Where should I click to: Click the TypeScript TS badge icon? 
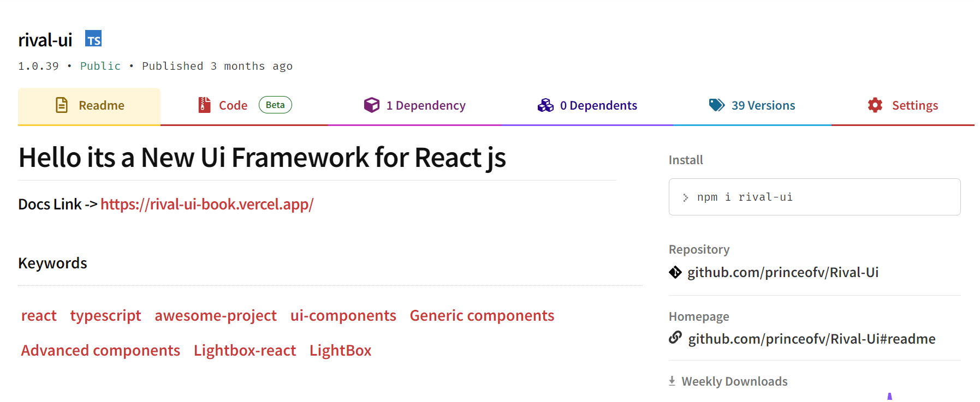pyautogui.click(x=93, y=39)
